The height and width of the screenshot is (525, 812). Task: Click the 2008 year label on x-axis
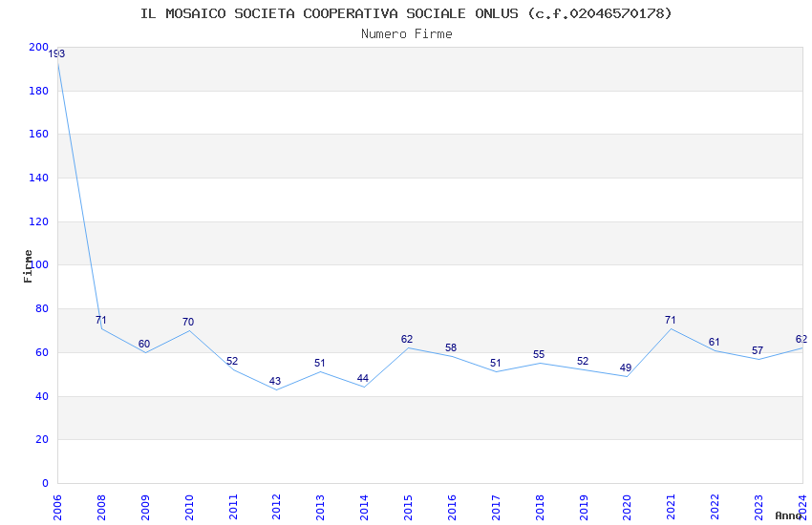[x=101, y=508]
